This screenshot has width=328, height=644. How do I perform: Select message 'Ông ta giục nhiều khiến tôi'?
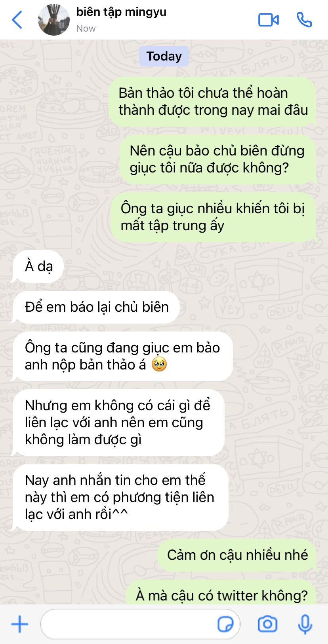(x=214, y=217)
